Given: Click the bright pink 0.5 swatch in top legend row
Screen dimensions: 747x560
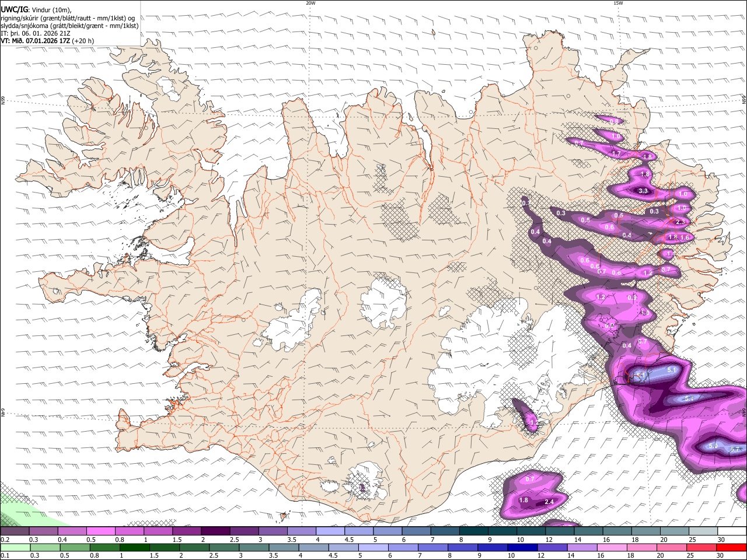Looking at the screenshot, I should click(100, 531).
